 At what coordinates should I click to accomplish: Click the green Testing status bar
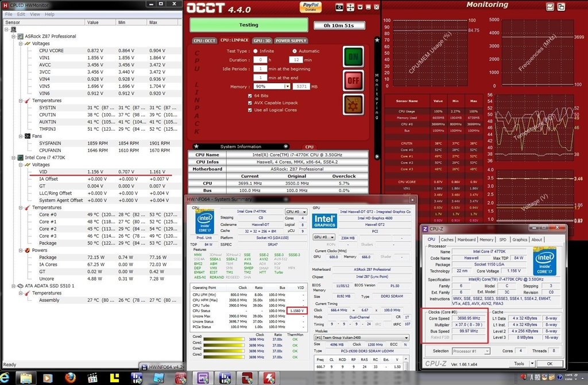(249, 25)
